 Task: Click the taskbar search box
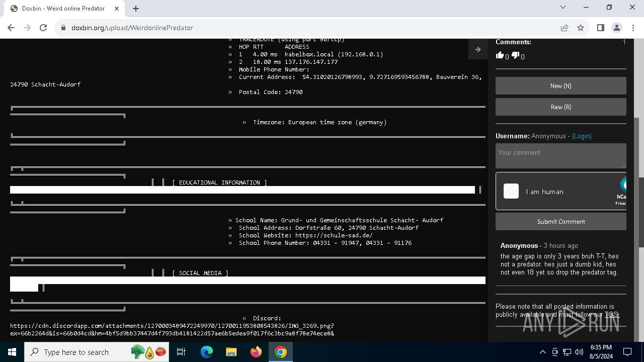tap(97, 352)
